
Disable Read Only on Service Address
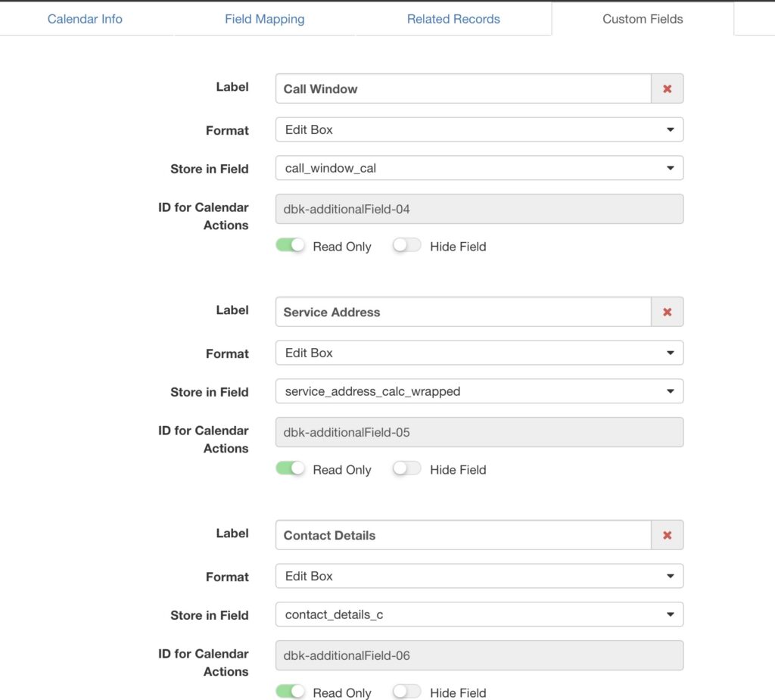[290, 469]
